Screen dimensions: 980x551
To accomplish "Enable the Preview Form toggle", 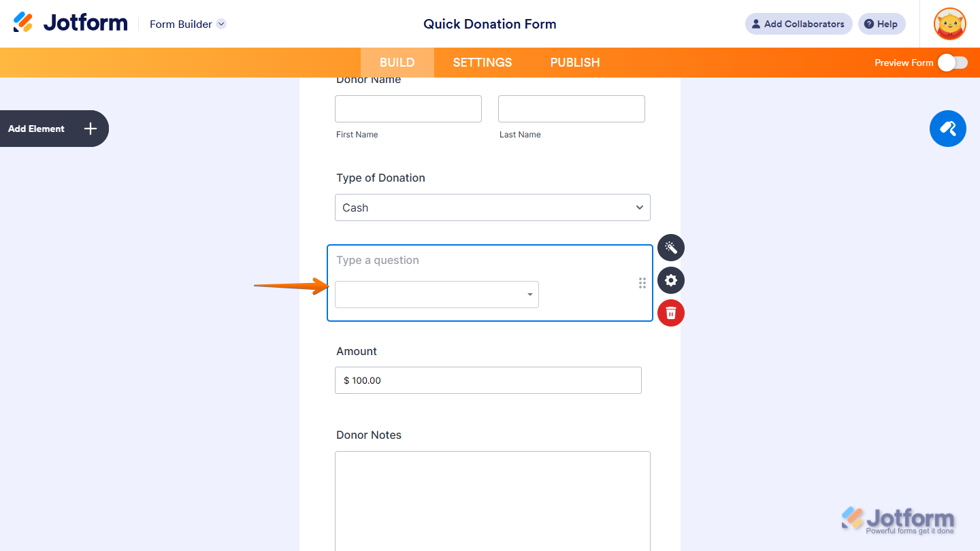I will coord(952,62).
